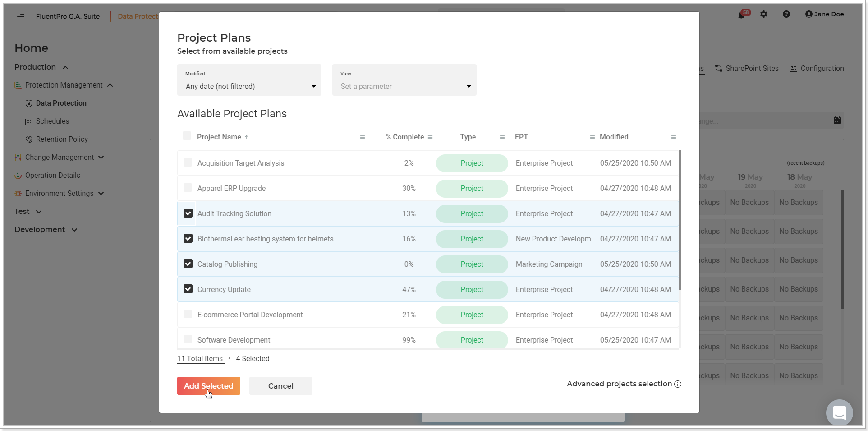
Task: Expand Environment Settings chevron
Action: (x=101, y=194)
